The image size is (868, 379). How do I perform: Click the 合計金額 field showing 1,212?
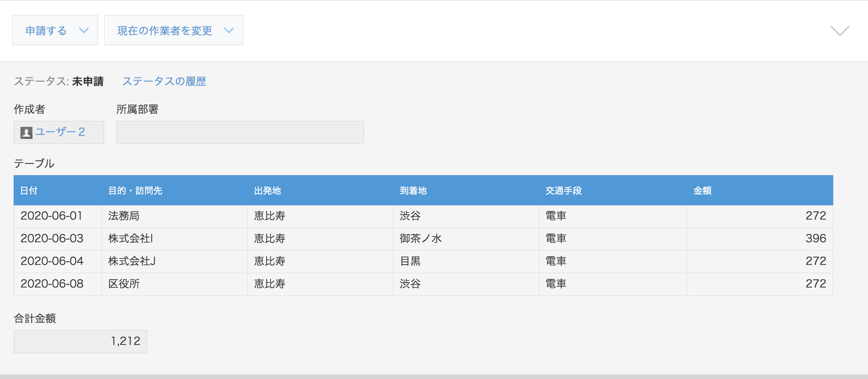[x=80, y=342]
